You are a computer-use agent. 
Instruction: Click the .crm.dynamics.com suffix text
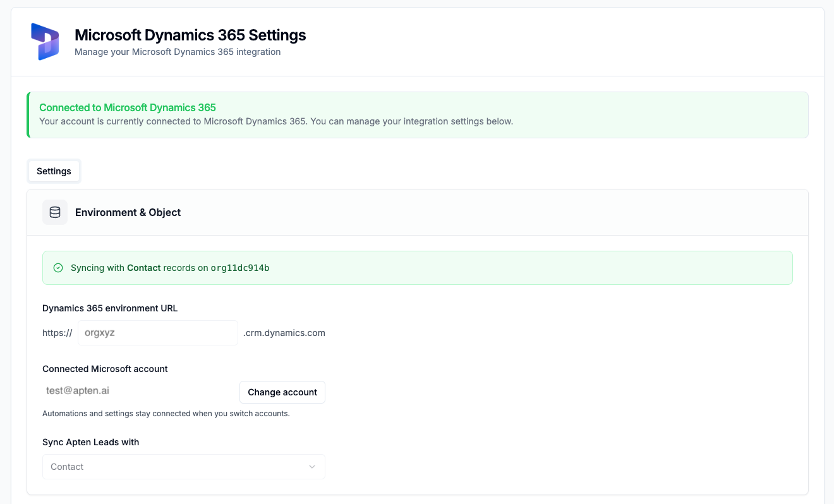point(284,333)
